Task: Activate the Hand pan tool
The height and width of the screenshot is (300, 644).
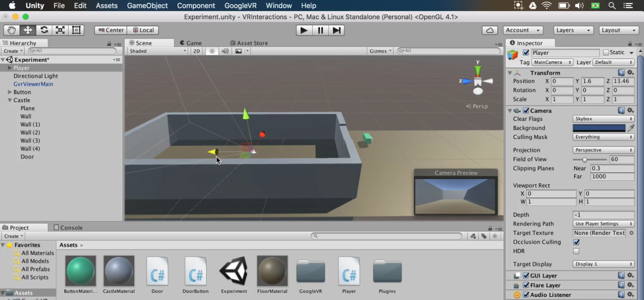Action: tap(11, 30)
